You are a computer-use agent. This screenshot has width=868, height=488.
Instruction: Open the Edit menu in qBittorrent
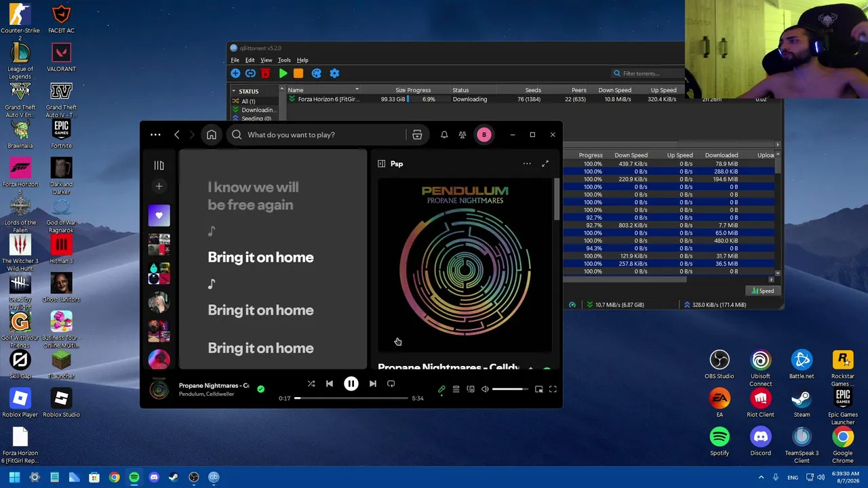(x=250, y=60)
